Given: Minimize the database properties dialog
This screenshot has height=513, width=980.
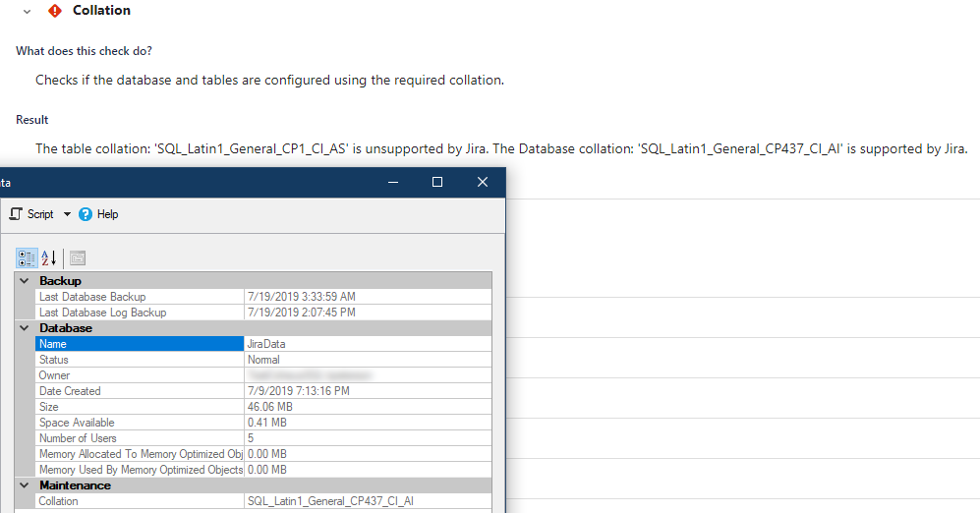Looking at the screenshot, I should point(393,182).
